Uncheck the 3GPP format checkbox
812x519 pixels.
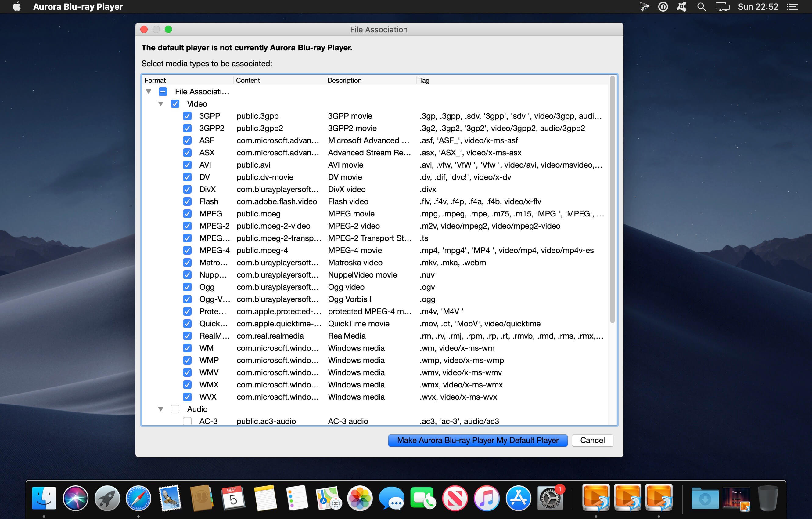(x=187, y=116)
